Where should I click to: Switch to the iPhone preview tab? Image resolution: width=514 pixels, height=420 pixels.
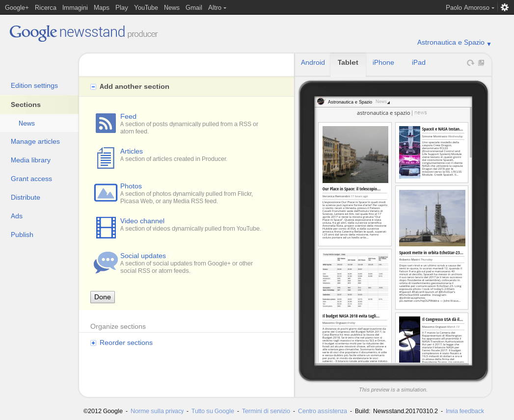click(x=383, y=63)
